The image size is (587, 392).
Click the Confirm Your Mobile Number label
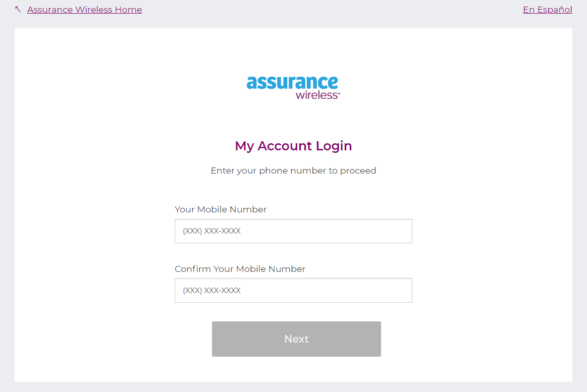(240, 269)
